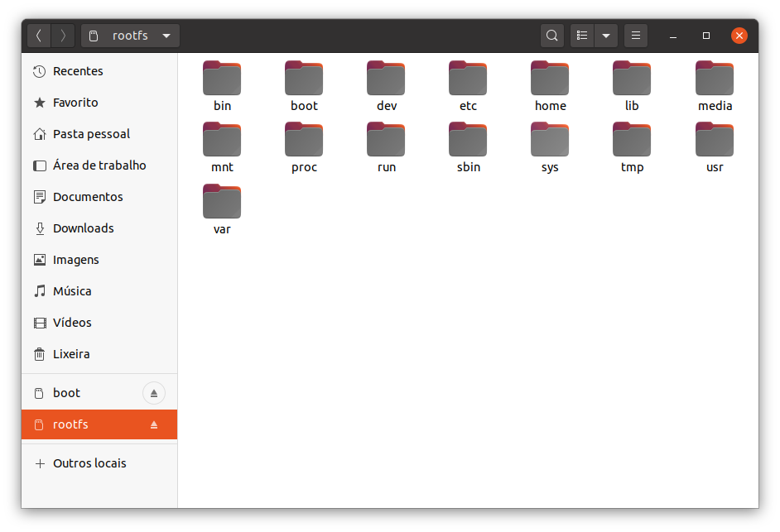The width and height of the screenshot is (780, 532).
Task: Open the media folder
Action: [715, 86]
